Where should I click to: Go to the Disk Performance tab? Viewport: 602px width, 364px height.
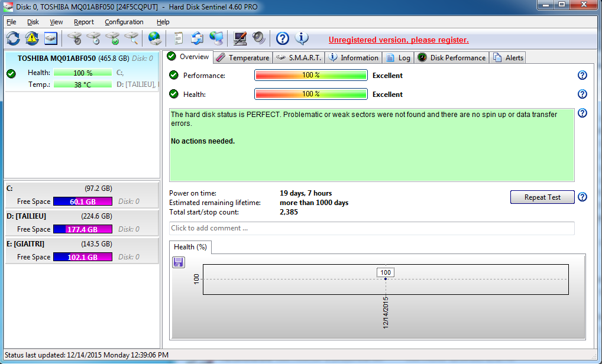tap(452, 57)
